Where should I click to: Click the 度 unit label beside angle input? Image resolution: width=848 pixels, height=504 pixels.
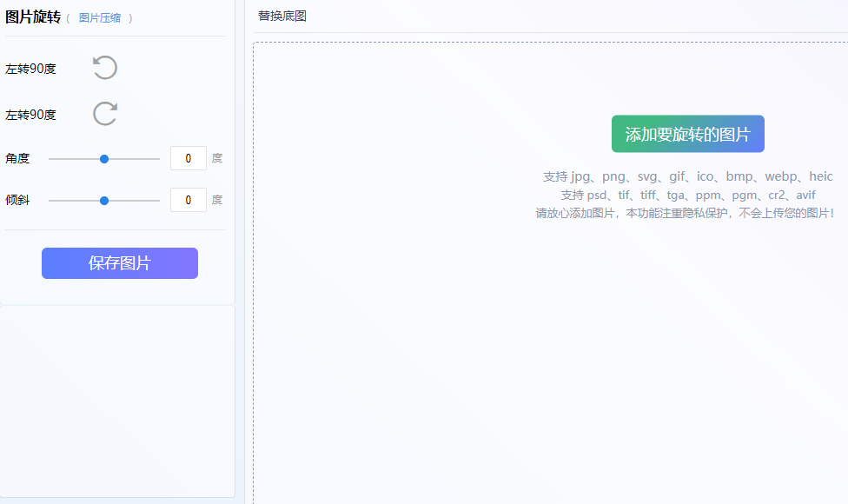pos(216,158)
